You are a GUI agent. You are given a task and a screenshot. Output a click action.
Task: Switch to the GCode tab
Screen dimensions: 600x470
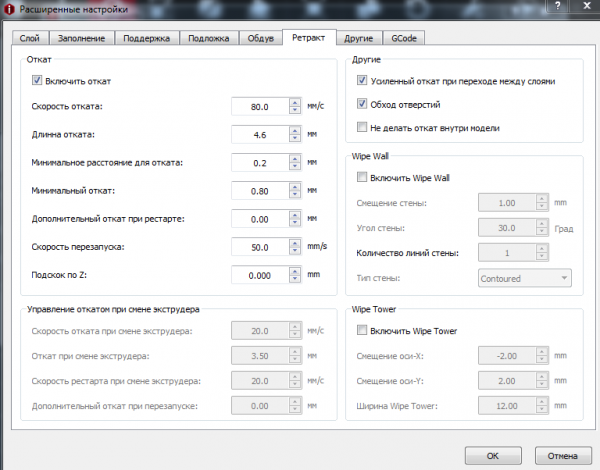[x=404, y=38]
